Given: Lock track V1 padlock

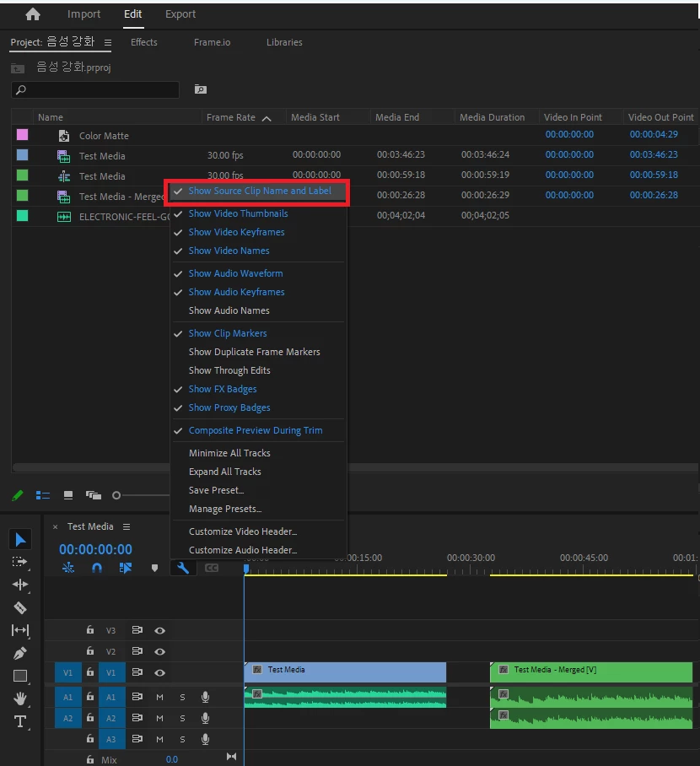Looking at the screenshot, I should click(90, 672).
